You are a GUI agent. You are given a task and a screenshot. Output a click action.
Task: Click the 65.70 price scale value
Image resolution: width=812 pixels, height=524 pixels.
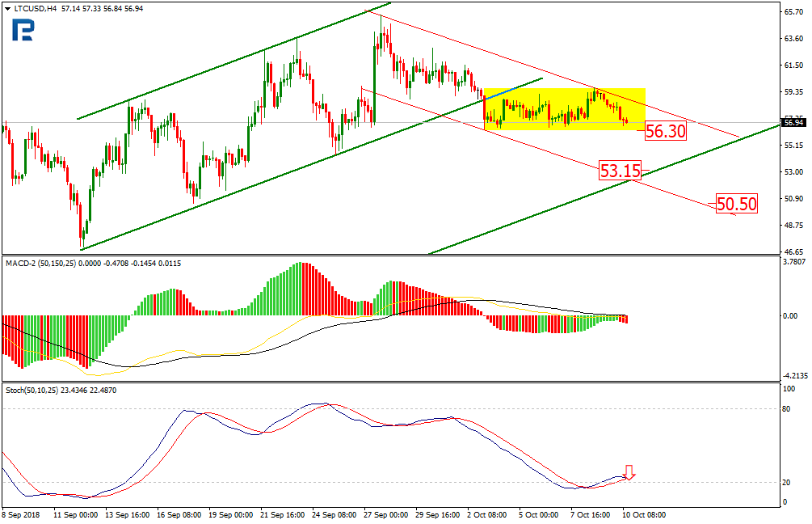[x=794, y=12]
